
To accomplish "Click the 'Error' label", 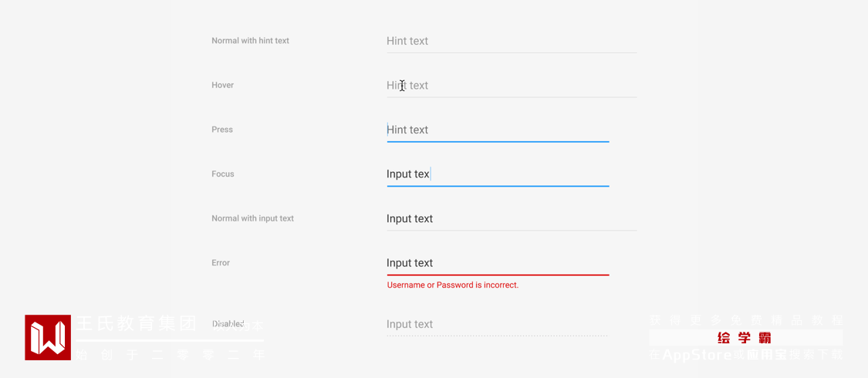I will pyautogui.click(x=221, y=263).
